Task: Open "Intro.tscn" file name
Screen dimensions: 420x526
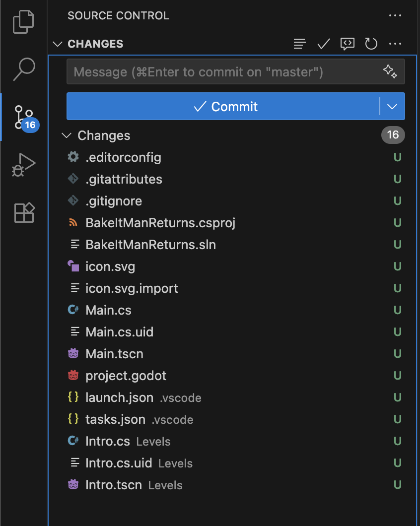Action: (114, 485)
